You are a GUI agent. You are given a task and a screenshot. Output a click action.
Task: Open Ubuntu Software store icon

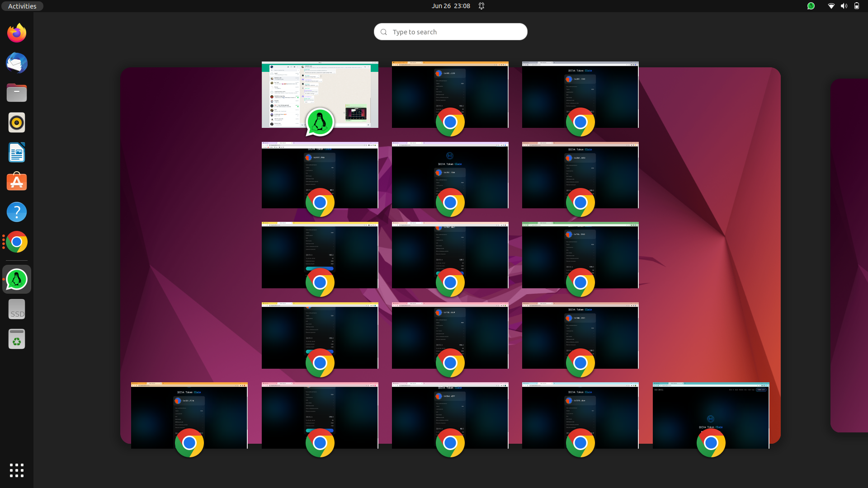point(17,182)
